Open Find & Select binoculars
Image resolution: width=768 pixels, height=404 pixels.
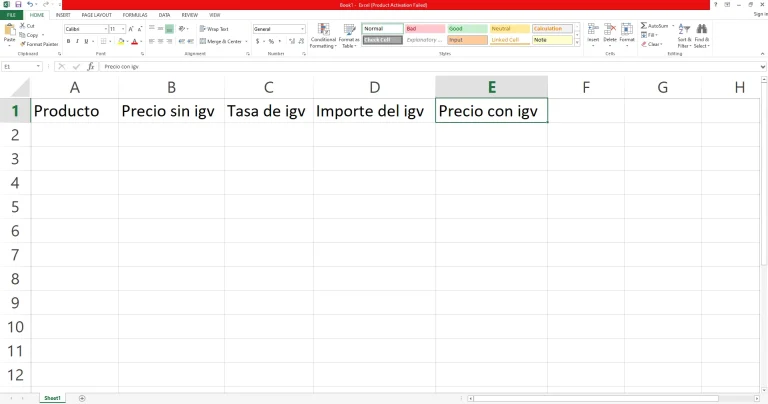(701, 35)
